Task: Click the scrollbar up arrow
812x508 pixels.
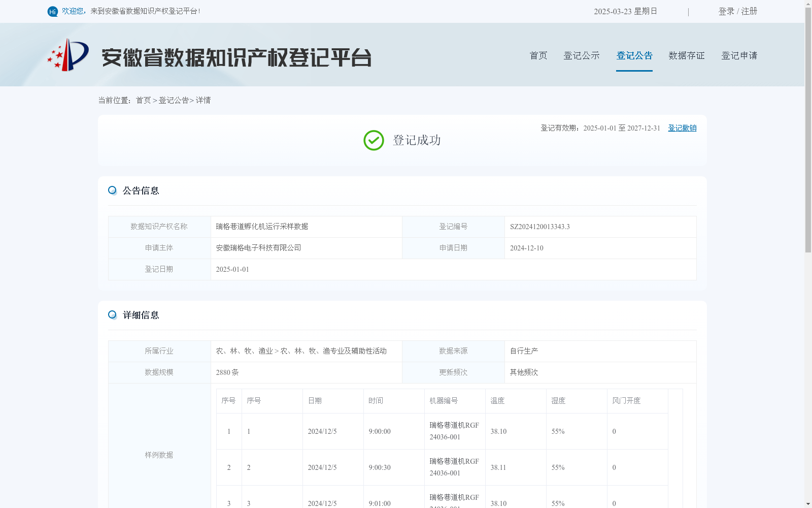Action: click(x=808, y=4)
